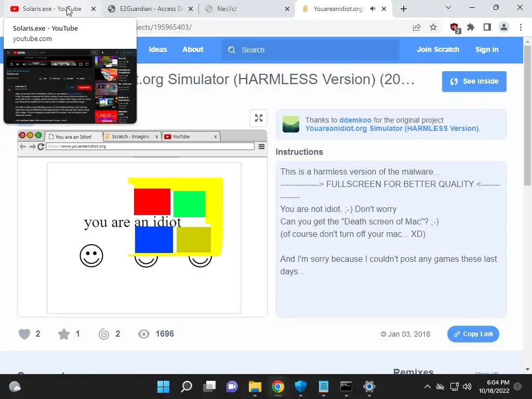
Task: Click the taskbar volume speaker icon
Action: 467,387
